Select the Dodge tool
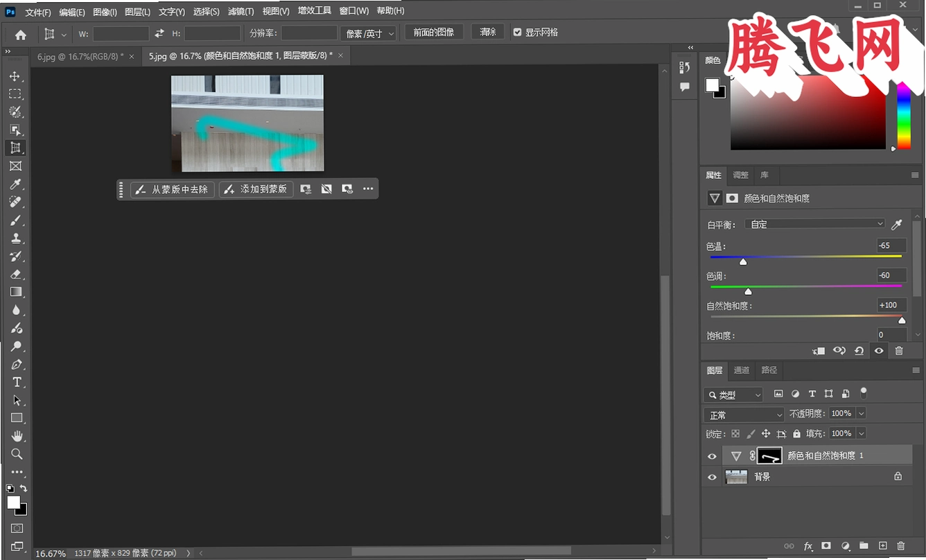This screenshot has height=560, width=926. pyautogui.click(x=15, y=347)
